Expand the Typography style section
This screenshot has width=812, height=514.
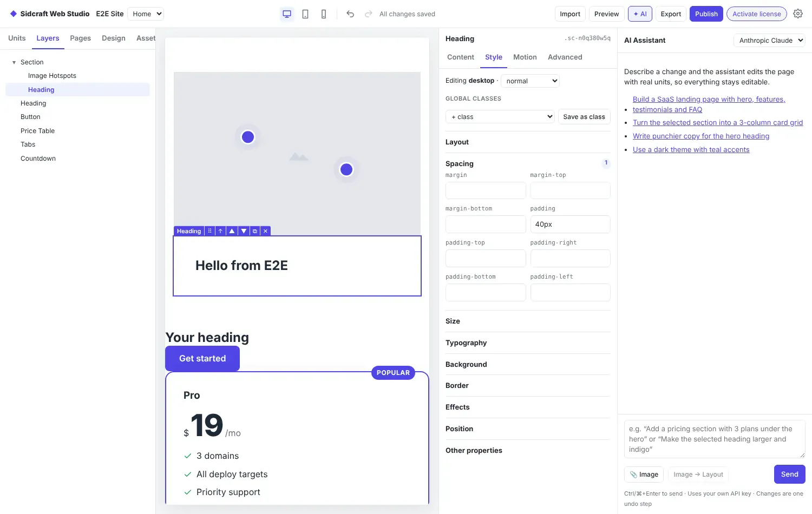click(x=528, y=343)
